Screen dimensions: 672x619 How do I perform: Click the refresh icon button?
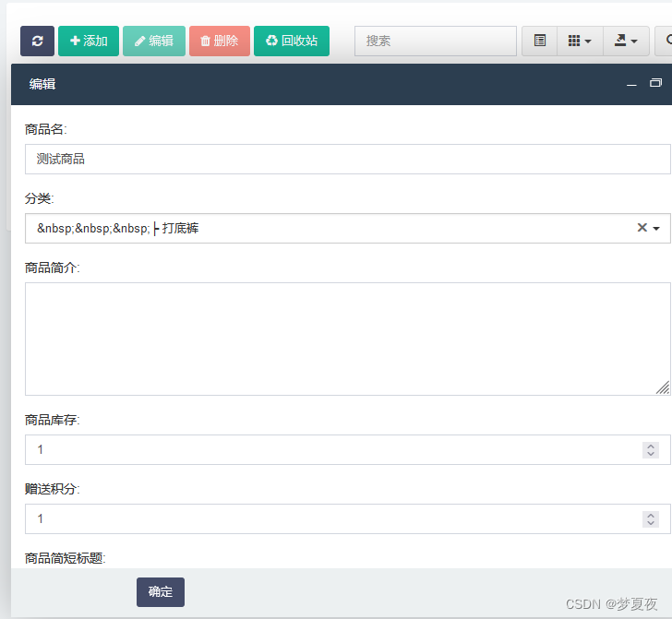(x=37, y=42)
